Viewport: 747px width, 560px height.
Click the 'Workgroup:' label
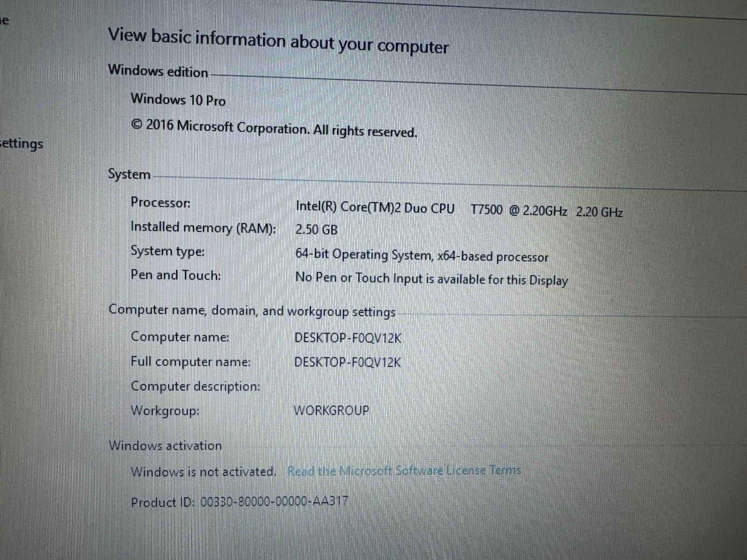tap(165, 411)
